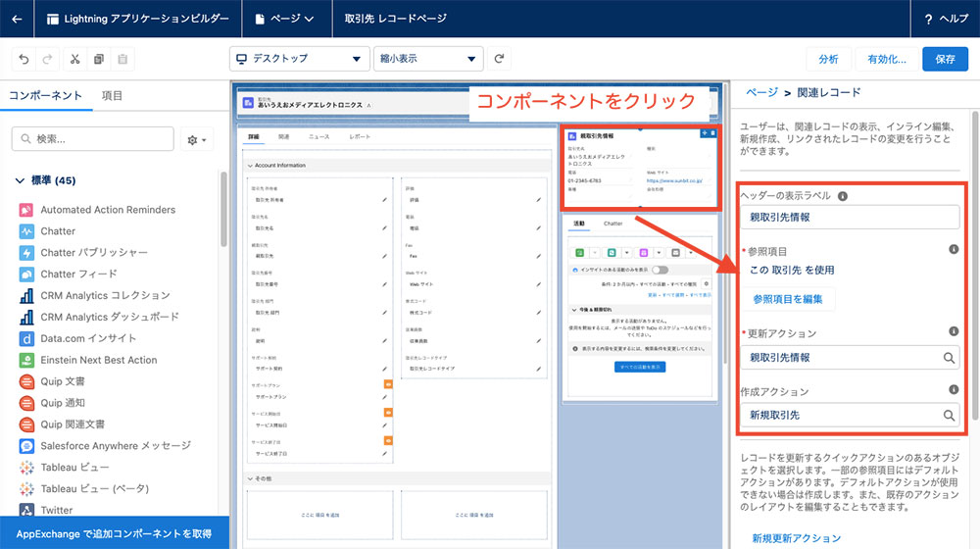Collapse Account Information section in canvas
Image resolution: width=980 pixels, height=549 pixels.
pyautogui.click(x=250, y=166)
